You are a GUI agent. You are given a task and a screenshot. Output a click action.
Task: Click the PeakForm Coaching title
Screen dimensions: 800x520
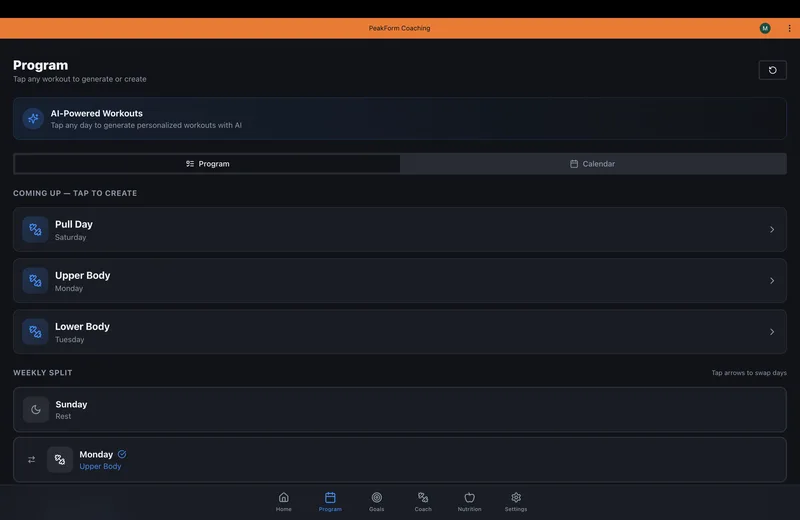399,28
